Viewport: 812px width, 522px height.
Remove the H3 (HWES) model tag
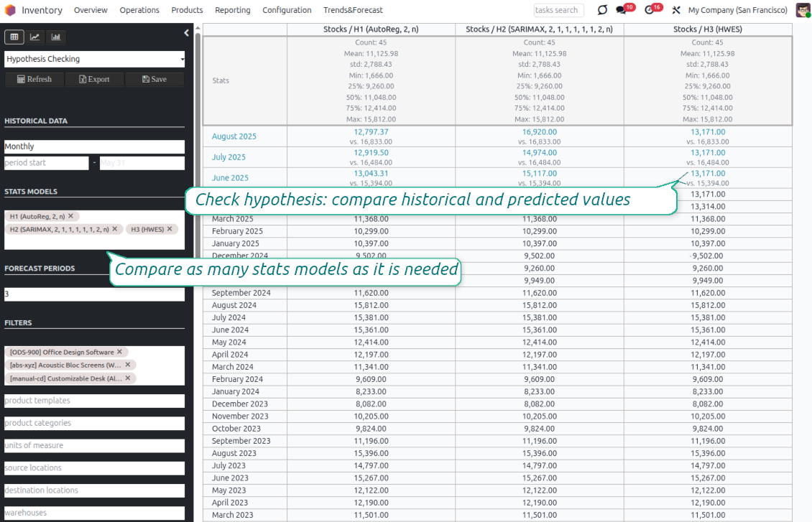click(x=170, y=229)
